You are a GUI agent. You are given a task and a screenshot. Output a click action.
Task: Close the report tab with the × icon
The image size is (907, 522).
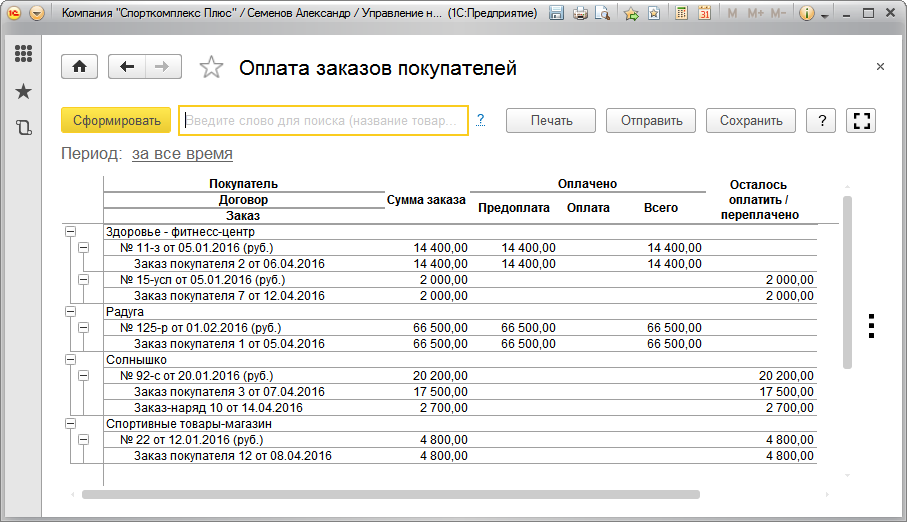tap(880, 67)
